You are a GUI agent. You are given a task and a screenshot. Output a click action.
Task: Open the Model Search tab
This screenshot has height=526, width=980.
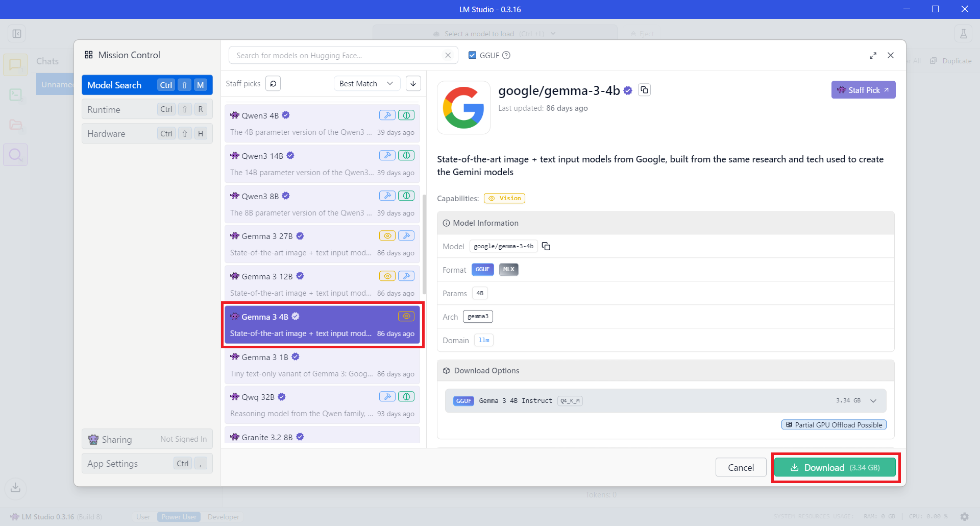[147, 85]
